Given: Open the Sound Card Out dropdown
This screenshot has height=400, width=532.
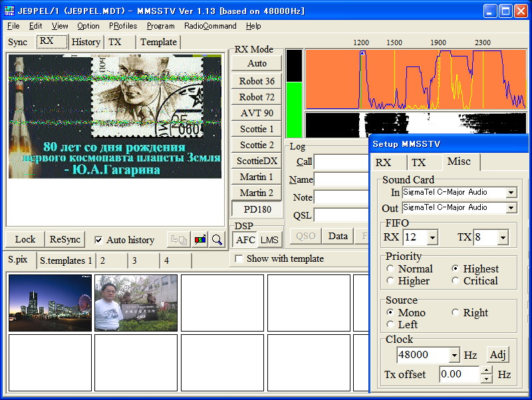Looking at the screenshot, I should tap(511, 208).
